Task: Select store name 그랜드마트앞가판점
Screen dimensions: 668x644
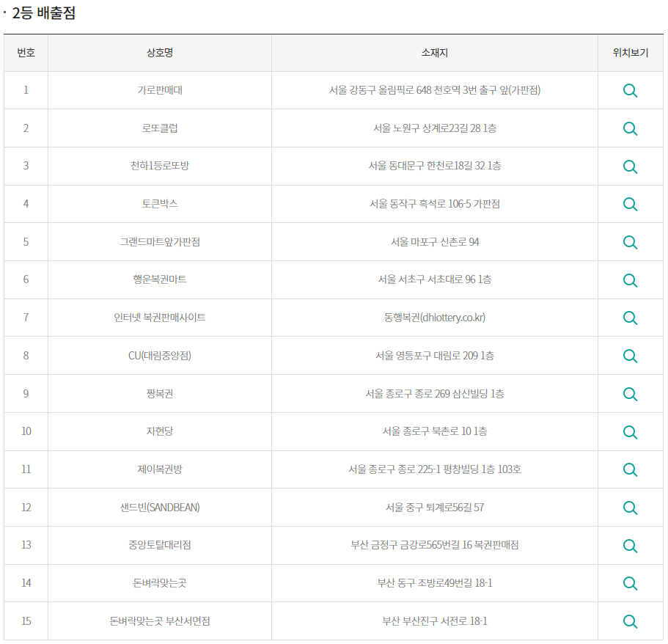Action: pos(160,241)
